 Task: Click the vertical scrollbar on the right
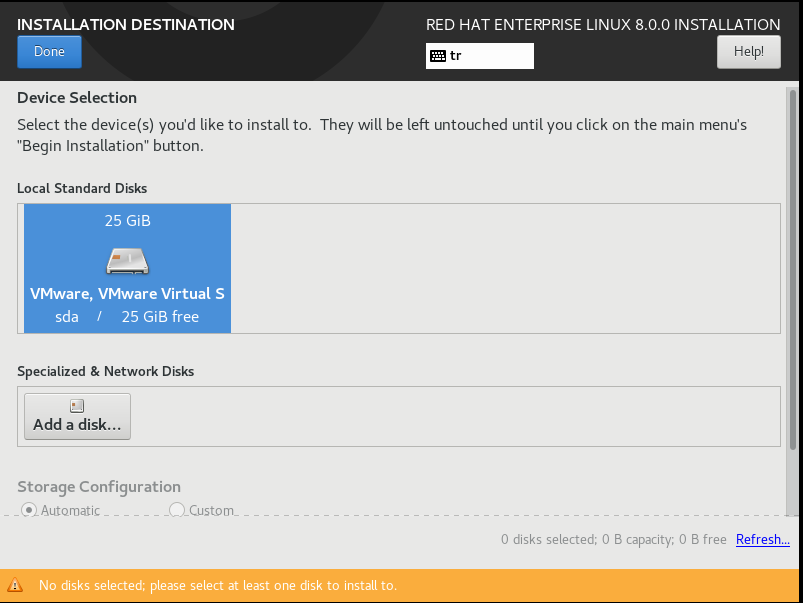793,272
